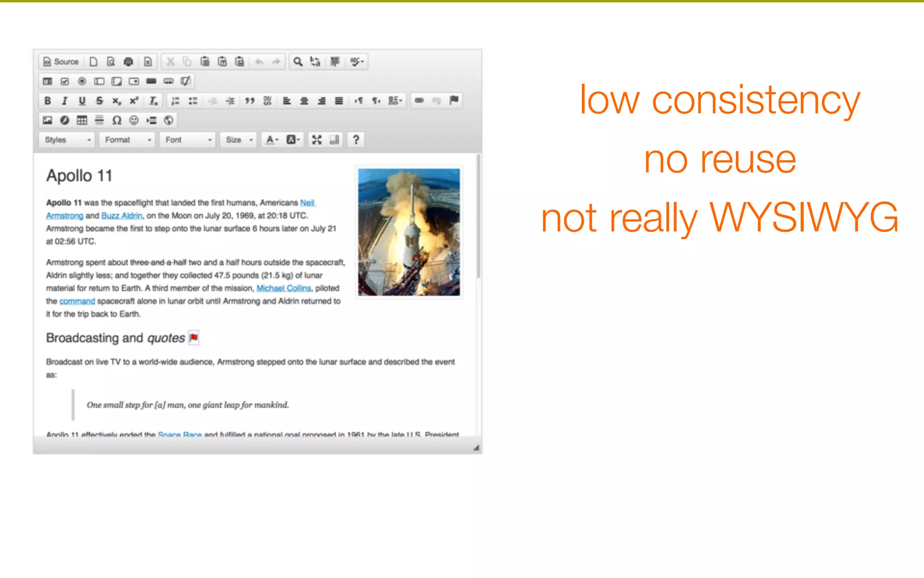Viewport: 924px width, 578px height.
Task: Insert a Textarea field
Action: (x=117, y=81)
